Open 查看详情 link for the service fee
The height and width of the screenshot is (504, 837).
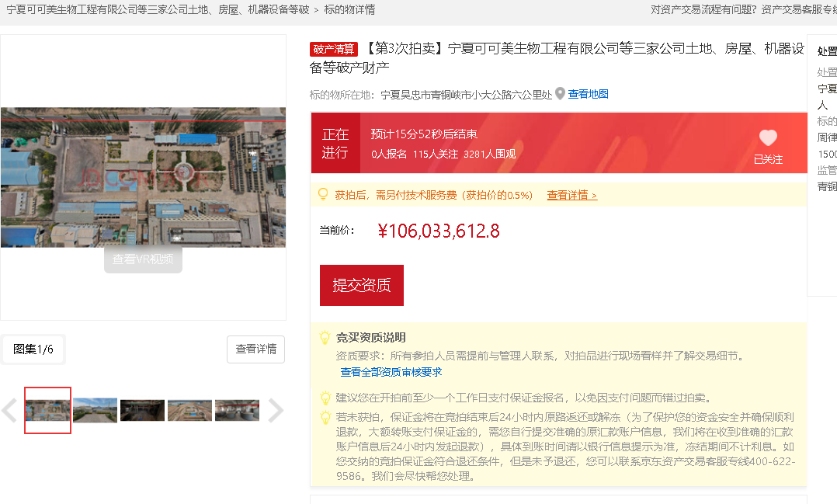[x=571, y=196]
